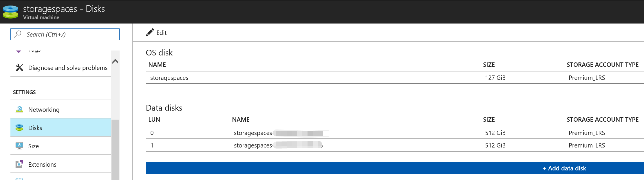Click the Edit button label
The width and height of the screenshot is (644, 180).
[161, 33]
